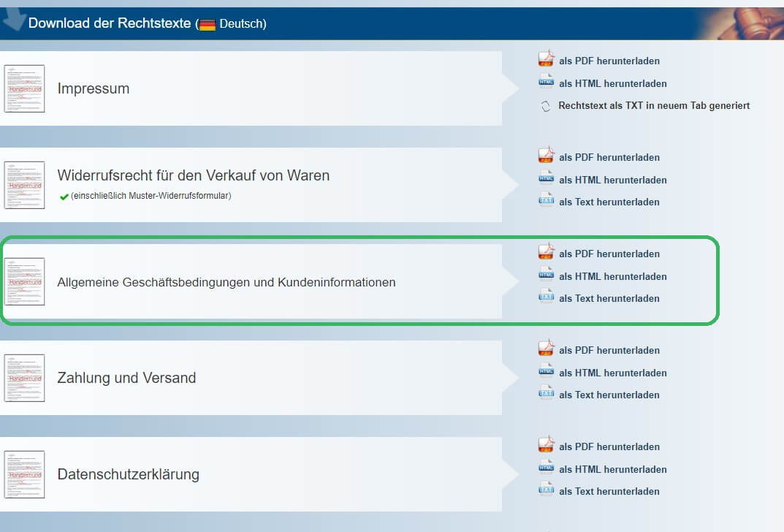Click HTML icon for Datenschutzerklärung
Screen dimensions: 784x532
tap(546, 467)
